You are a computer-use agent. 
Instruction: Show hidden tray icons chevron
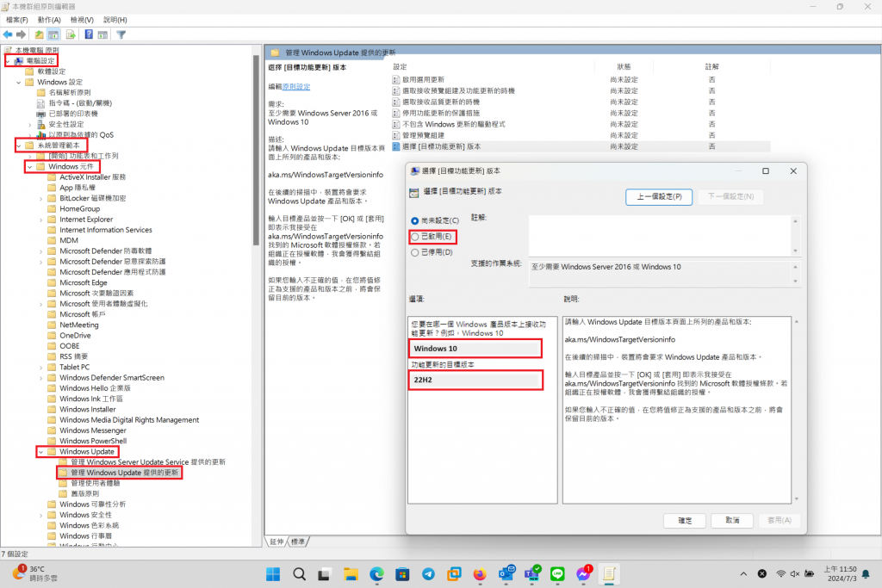(743, 574)
